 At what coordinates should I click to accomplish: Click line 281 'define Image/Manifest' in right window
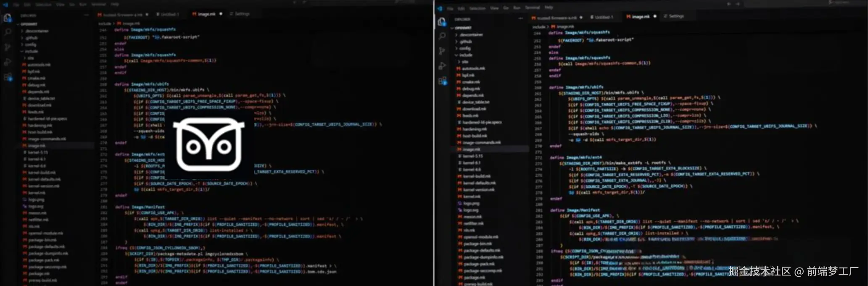click(x=575, y=210)
